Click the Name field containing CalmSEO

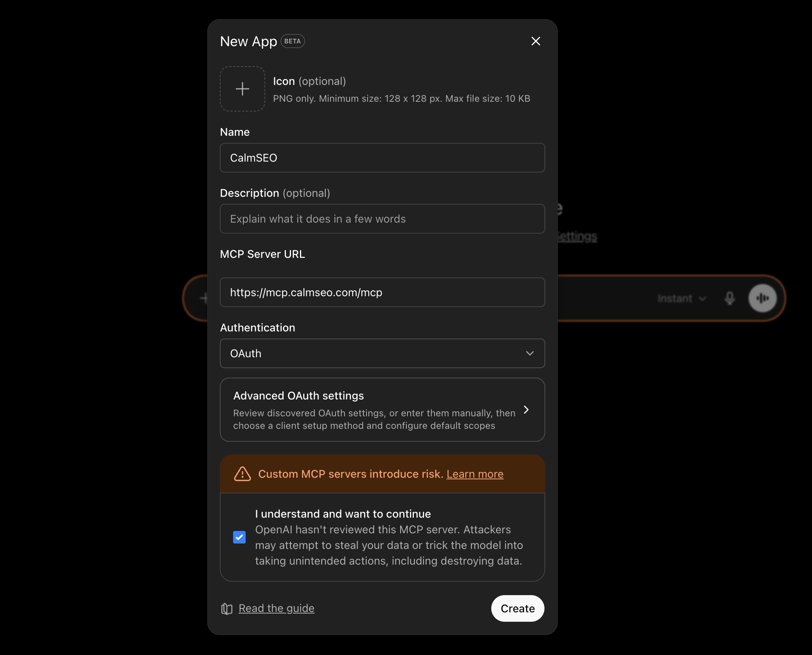click(382, 158)
